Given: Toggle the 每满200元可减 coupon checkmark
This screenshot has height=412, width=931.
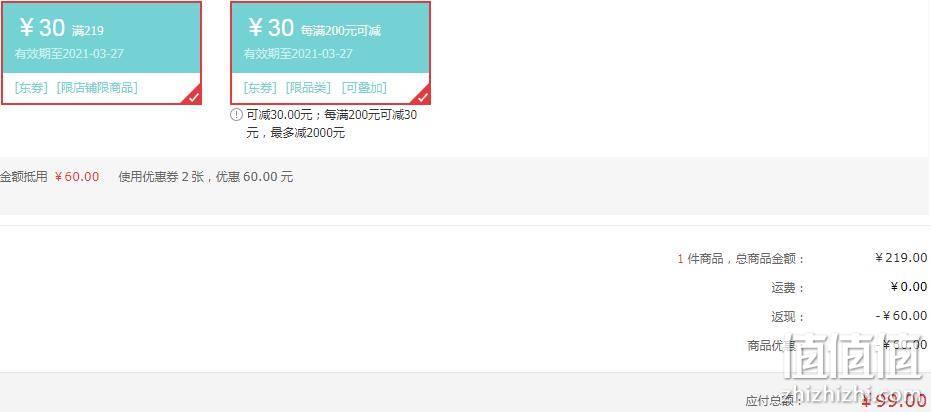Looking at the screenshot, I should (x=422, y=97).
